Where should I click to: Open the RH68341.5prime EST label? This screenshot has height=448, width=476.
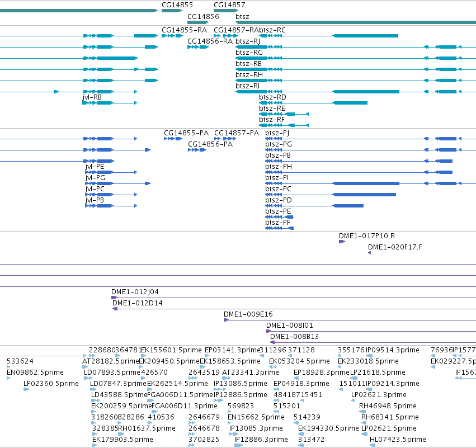(390, 417)
